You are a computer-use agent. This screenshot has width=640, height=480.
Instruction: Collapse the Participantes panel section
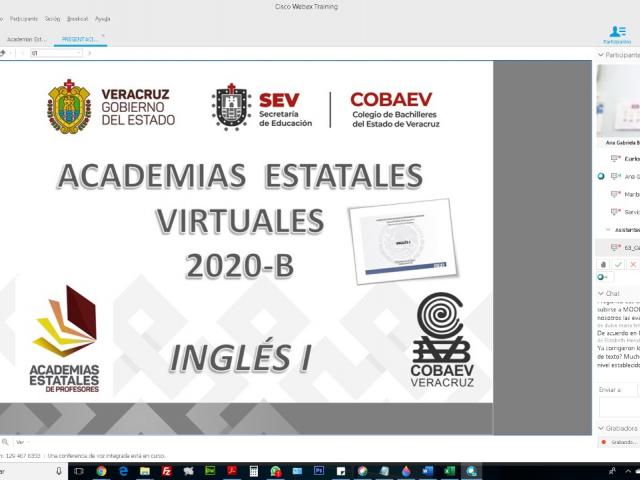tap(600, 54)
